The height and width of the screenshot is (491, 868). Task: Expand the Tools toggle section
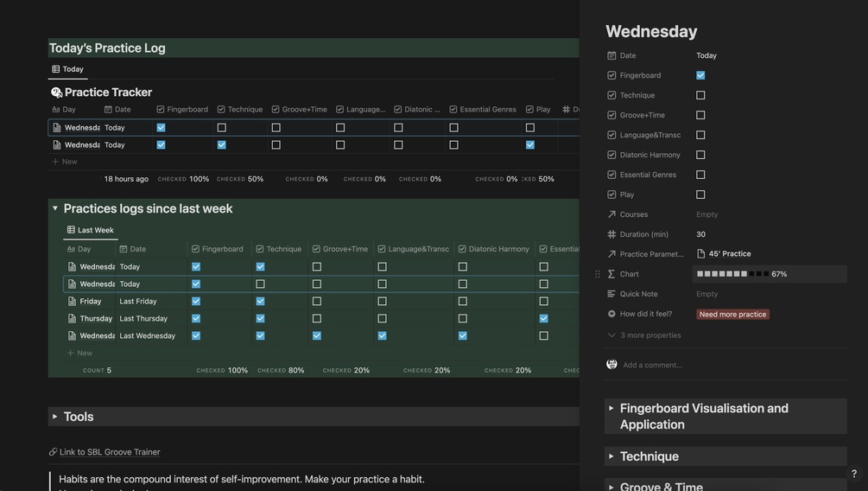point(54,417)
